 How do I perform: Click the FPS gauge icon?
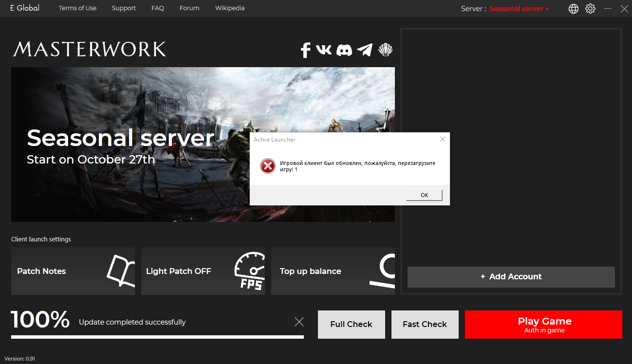click(x=250, y=271)
